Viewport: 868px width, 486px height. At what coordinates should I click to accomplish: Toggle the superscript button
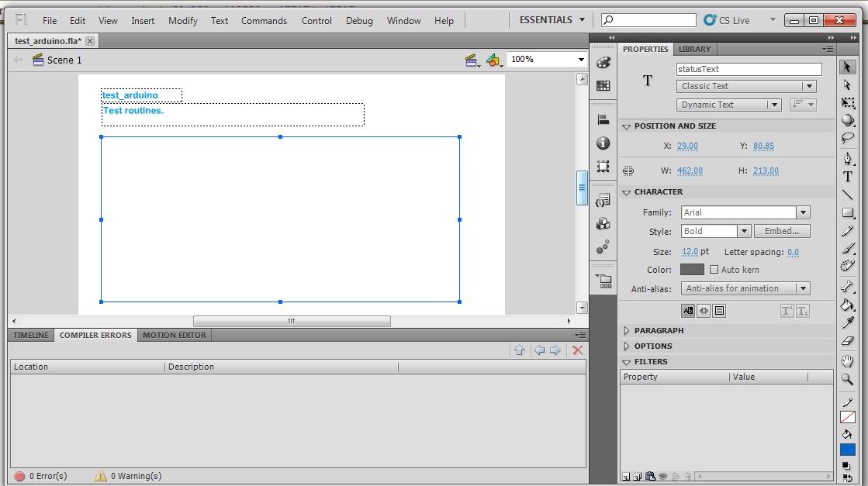[787, 311]
